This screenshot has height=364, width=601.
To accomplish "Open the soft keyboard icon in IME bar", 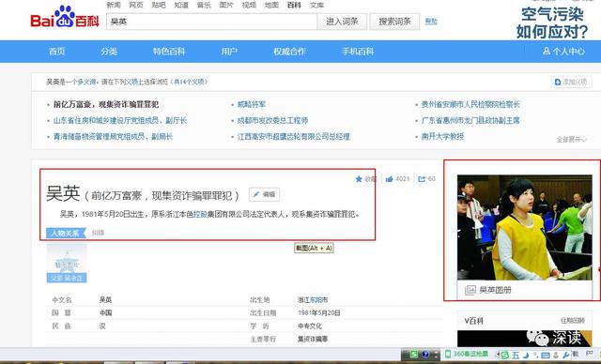I will point(545,356).
